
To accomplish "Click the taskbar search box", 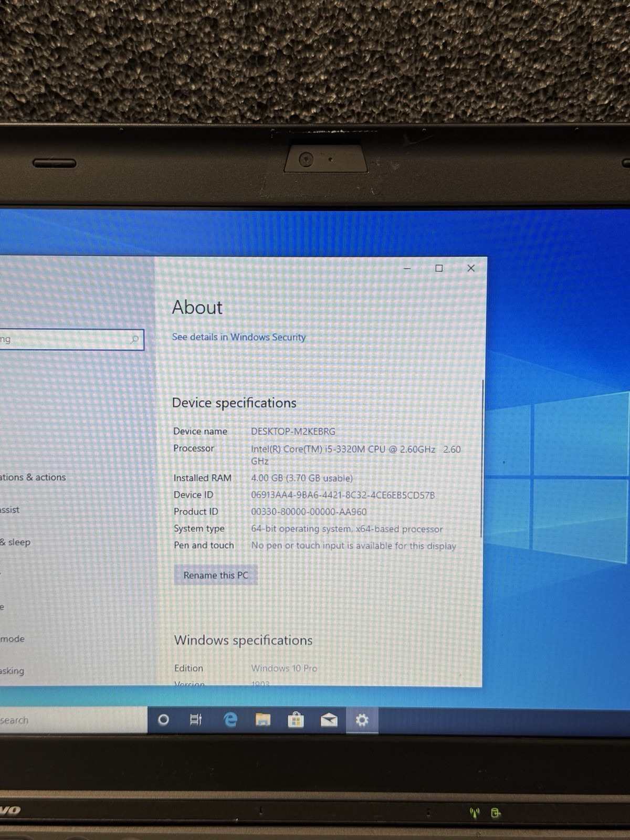I will (73, 720).
